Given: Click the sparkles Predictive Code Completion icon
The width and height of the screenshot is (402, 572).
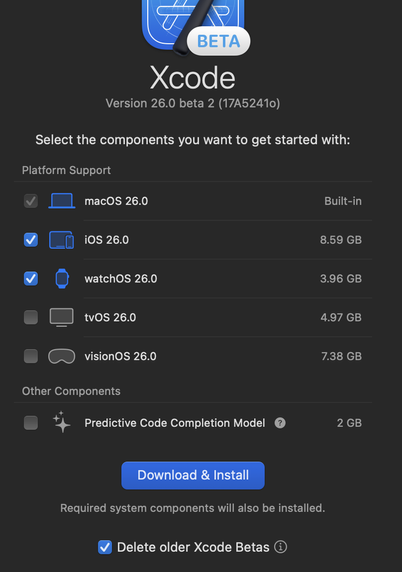Looking at the screenshot, I should (x=61, y=422).
